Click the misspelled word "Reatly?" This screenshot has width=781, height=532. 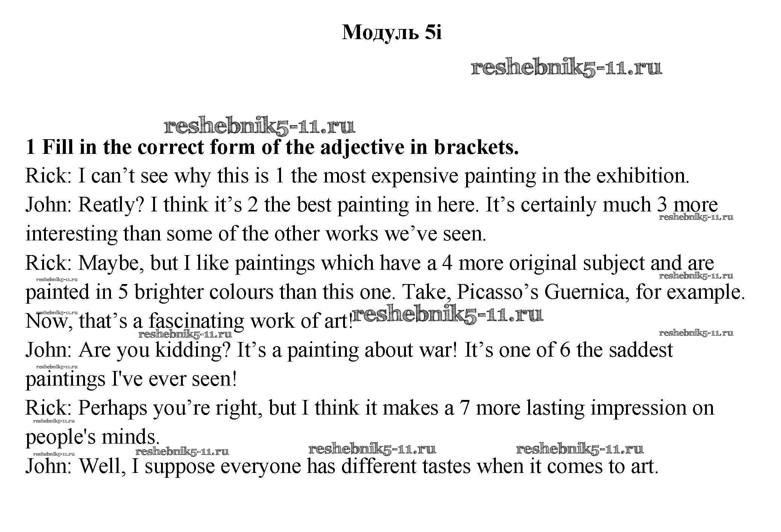click(x=111, y=205)
